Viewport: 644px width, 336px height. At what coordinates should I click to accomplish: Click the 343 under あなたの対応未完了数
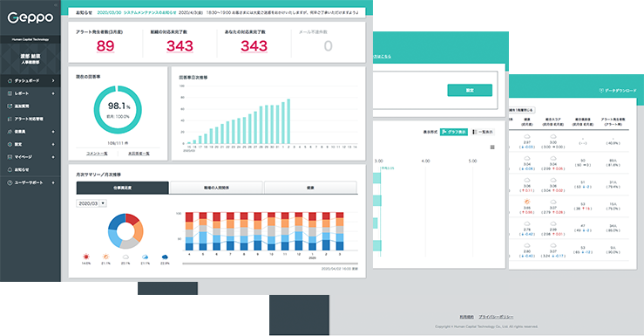[254, 46]
